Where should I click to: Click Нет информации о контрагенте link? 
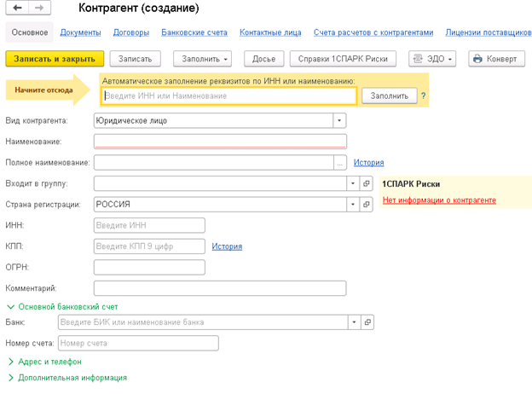[x=439, y=200]
